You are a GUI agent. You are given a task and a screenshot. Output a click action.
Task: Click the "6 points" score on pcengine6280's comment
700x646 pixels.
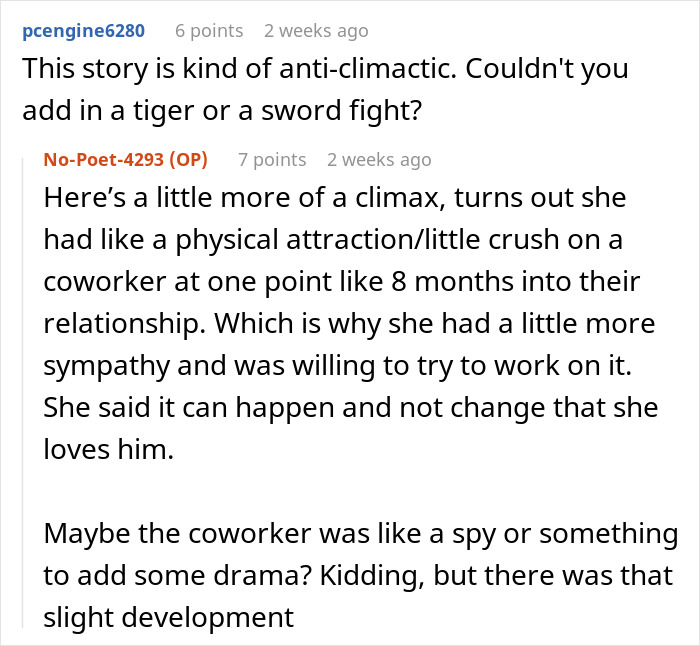coord(209,31)
